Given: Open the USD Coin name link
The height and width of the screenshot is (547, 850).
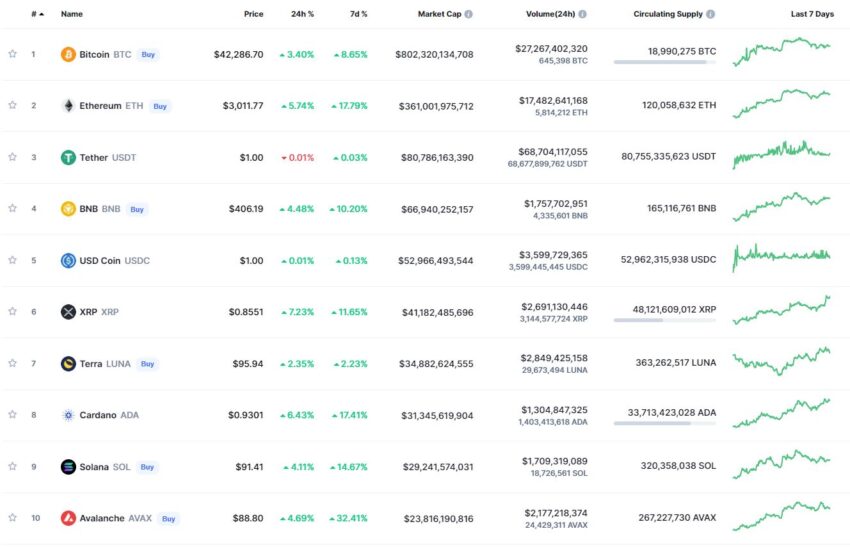Looking at the screenshot, I should 100,260.
